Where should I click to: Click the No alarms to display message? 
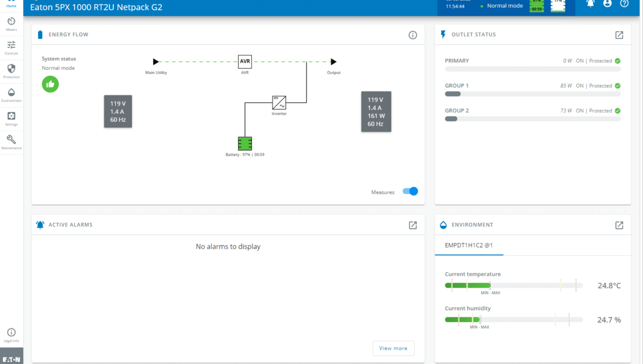228,247
